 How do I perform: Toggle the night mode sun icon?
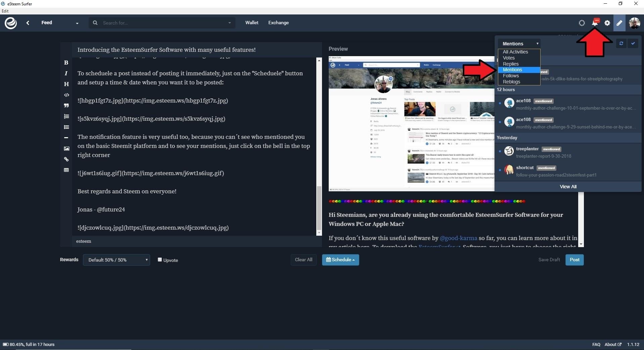pyautogui.click(x=582, y=23)
